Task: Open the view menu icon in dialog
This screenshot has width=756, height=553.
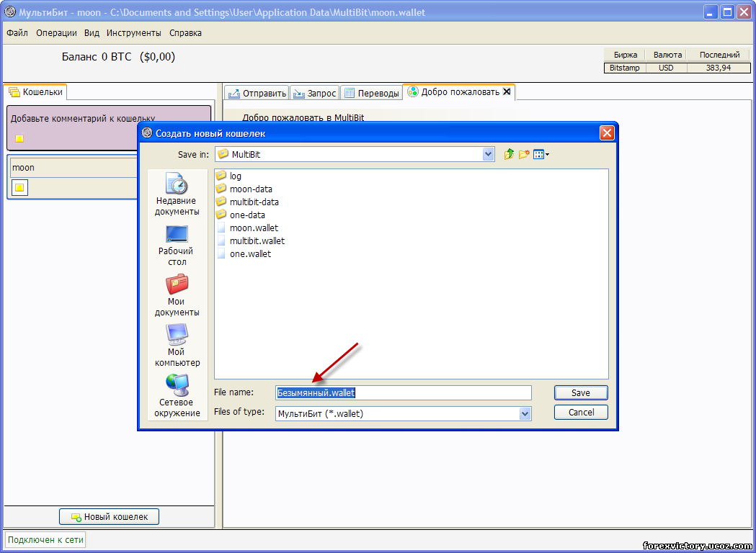Action: pyautogui.click(x=541, y=155)
